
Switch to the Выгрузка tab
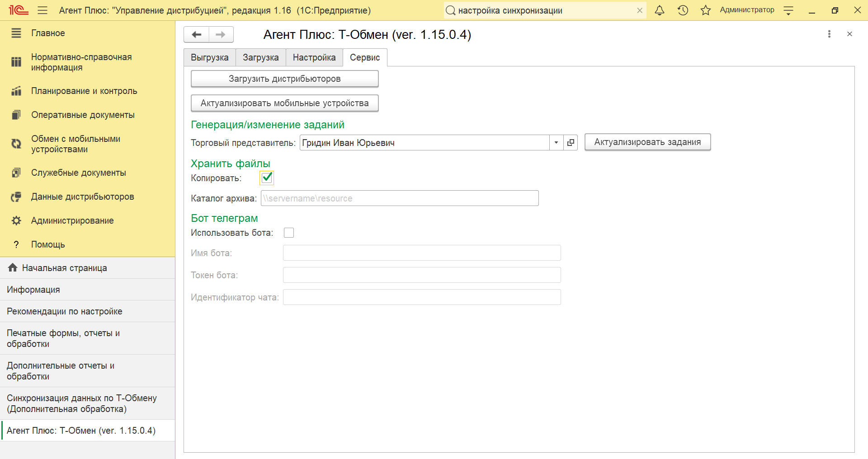click(x=210, y=57)
